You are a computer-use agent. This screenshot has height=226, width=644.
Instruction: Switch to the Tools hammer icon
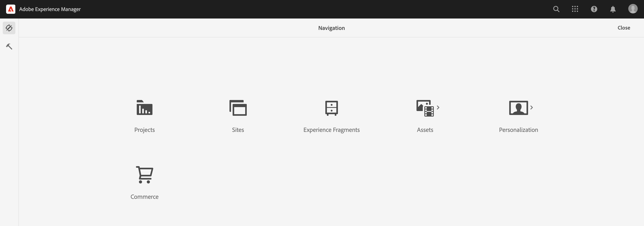click(x=9, y=46)
